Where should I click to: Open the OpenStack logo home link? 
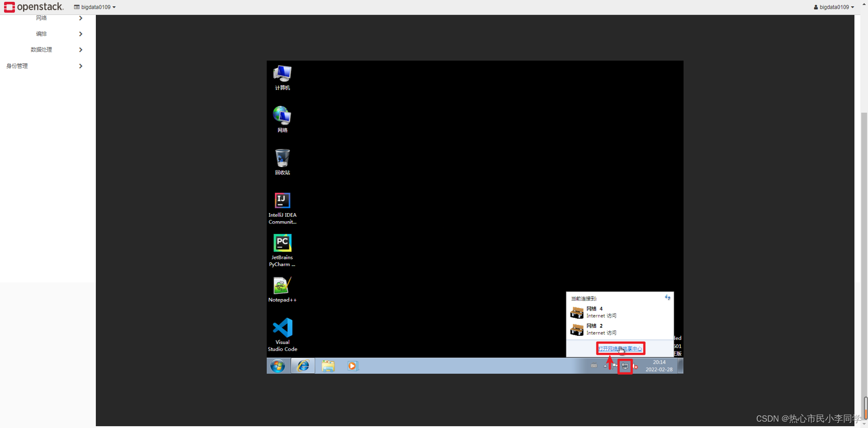point(34,7)
